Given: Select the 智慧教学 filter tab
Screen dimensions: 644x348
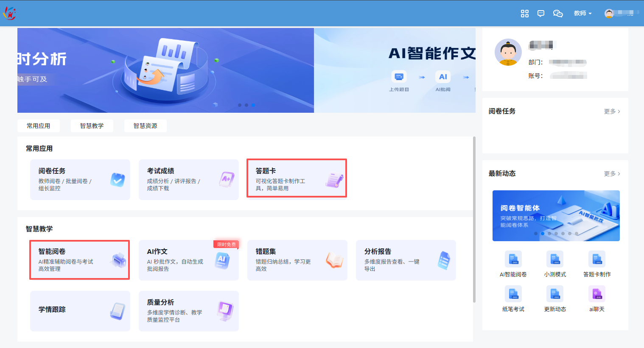Looking at the screenshot, I should click(92, 125).
